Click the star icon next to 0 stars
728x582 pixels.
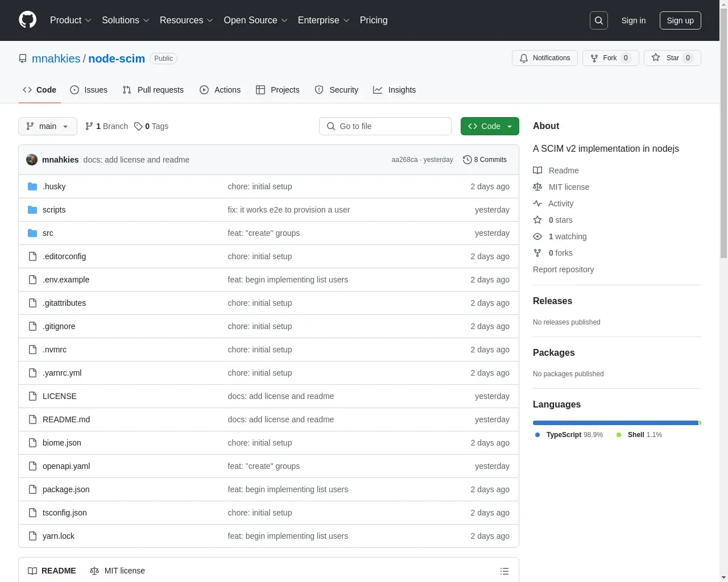[537, 220]
